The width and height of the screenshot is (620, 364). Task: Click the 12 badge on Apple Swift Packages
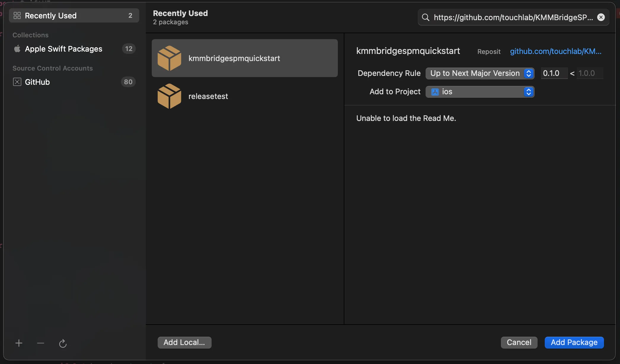pyautogui.click(x=129, y=49)
